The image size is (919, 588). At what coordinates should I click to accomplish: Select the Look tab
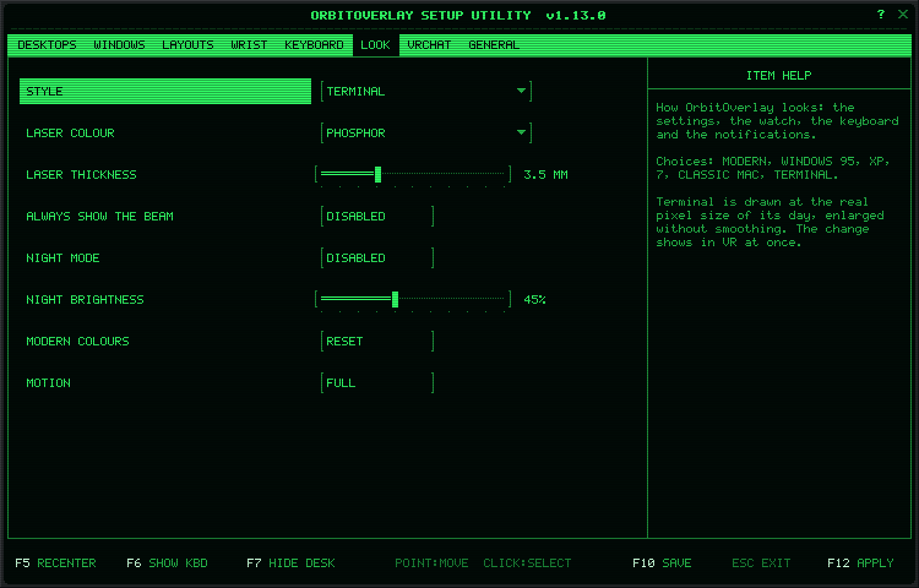click(376, 45)
